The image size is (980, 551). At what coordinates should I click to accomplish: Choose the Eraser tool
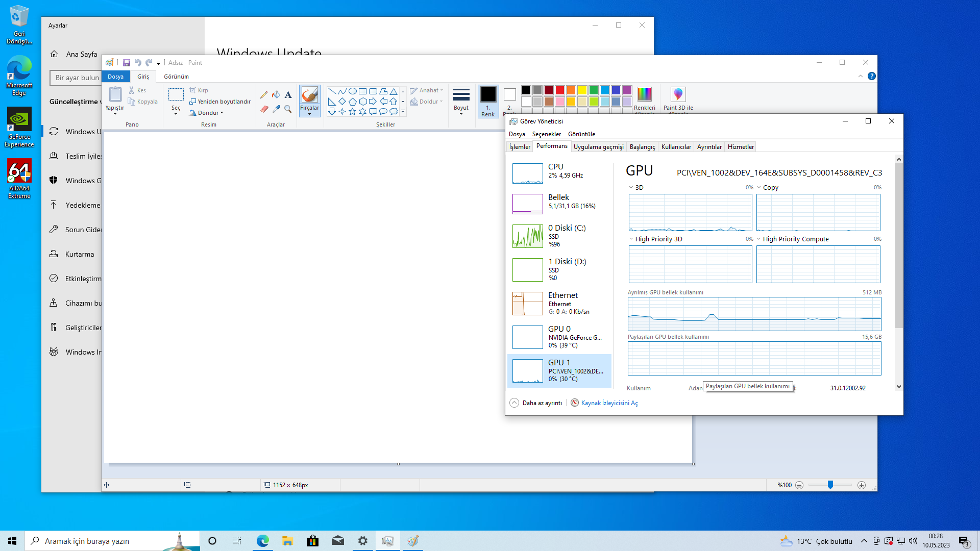[x=264, y=109]
